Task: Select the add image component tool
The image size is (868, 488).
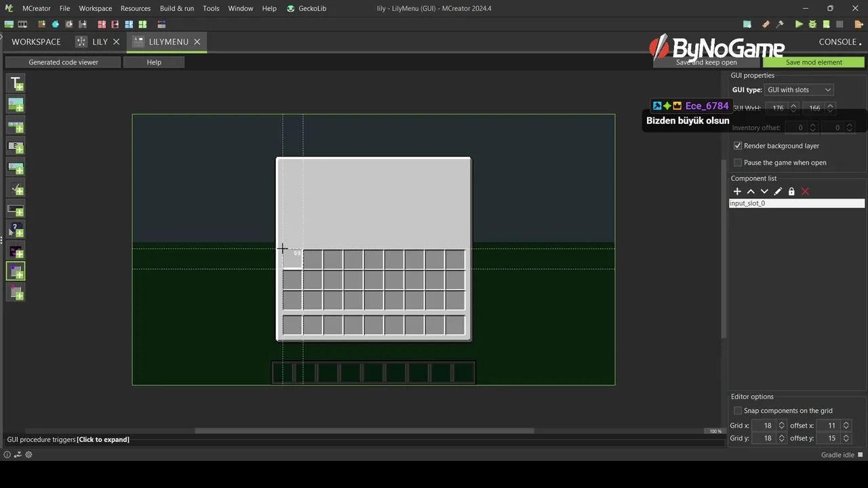Action: point(16,104)
